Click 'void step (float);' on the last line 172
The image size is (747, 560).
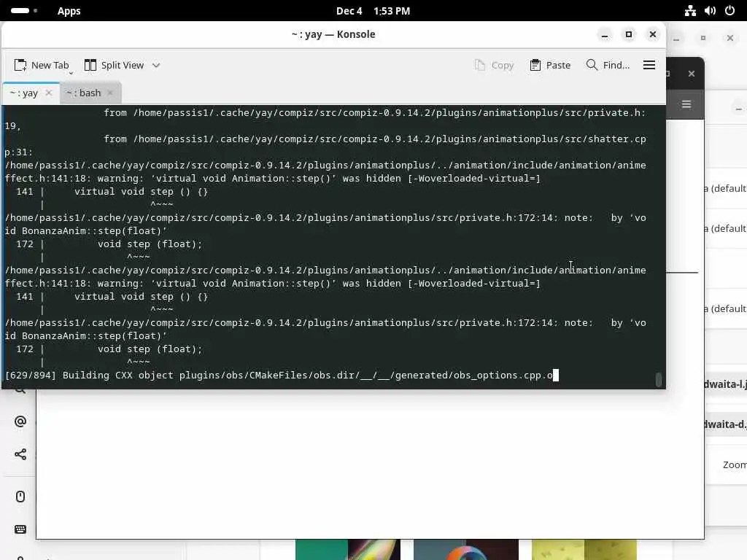point(150,349)
